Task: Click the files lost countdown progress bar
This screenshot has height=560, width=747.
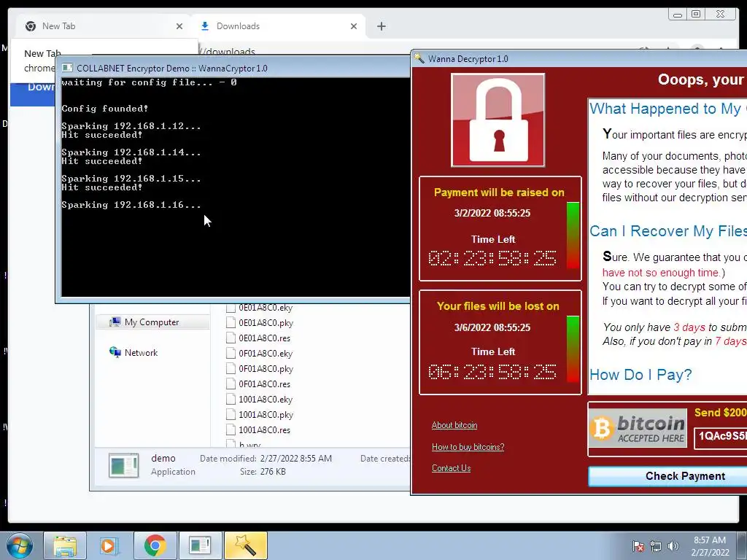Action: (573, 349)
